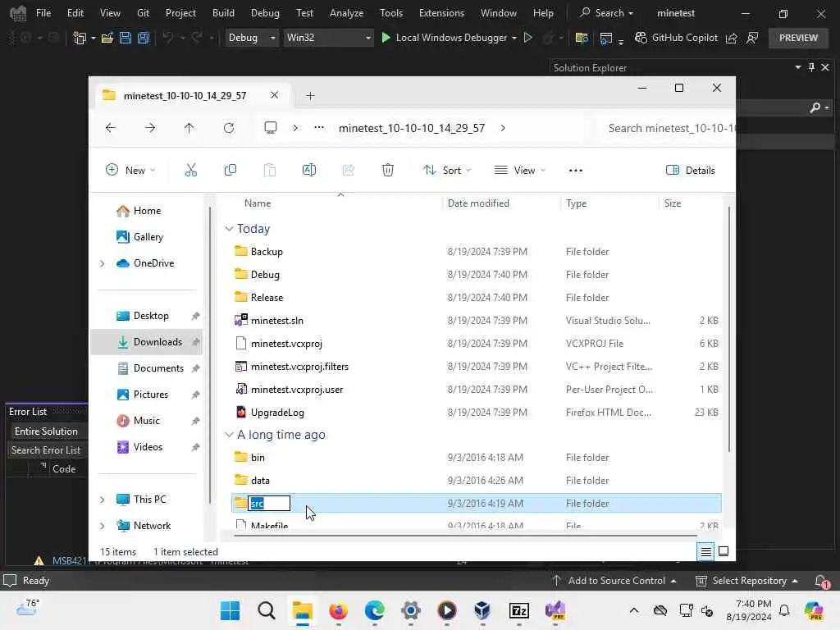Collapse the A long time ago group
Viewport: 840px width, 630px height.
coord(229,435)
